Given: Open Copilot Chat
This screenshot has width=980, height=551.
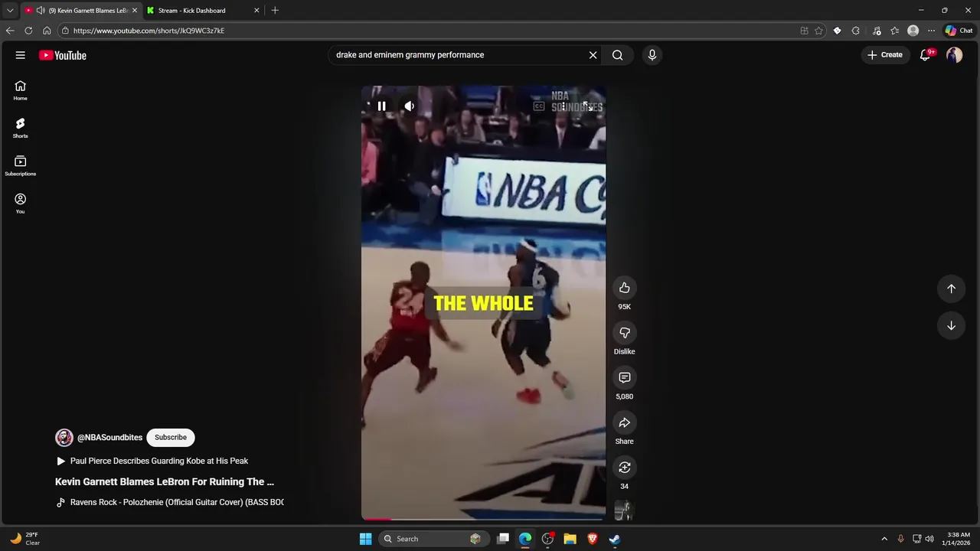Looking at the screenshot, I should 959,31.
